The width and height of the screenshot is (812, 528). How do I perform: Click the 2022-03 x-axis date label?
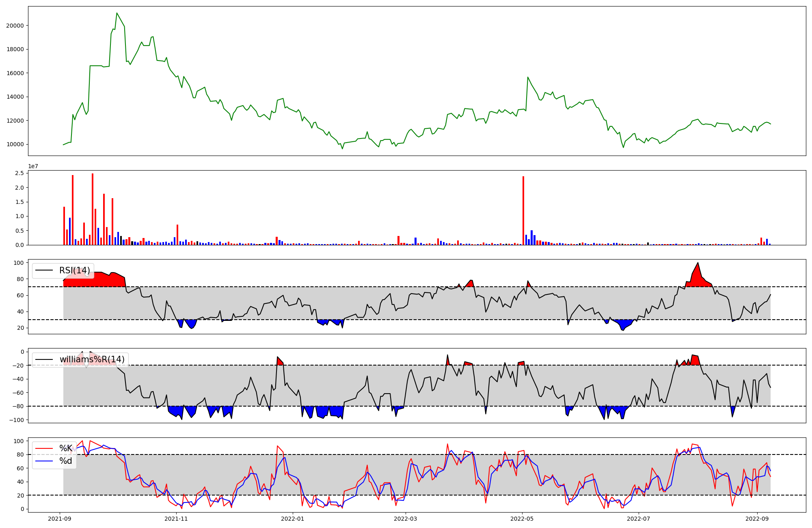406,519
